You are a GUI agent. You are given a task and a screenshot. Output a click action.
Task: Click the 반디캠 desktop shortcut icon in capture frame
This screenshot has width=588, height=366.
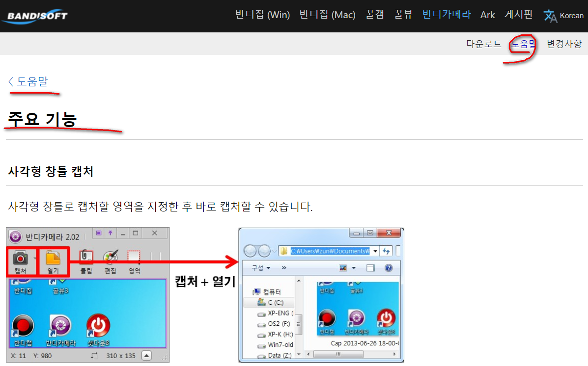[23, 326]
